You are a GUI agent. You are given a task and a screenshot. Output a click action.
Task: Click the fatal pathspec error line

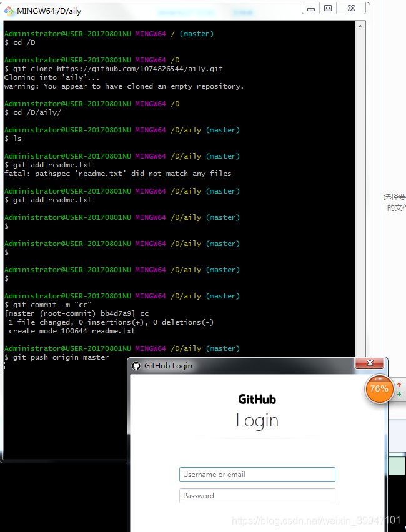tap(118, 174)
